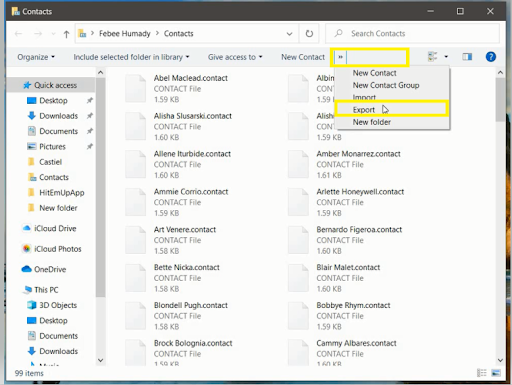Open Pictures in navigation pane
Viewport: 512px width, 385px height.
(52, 147)
